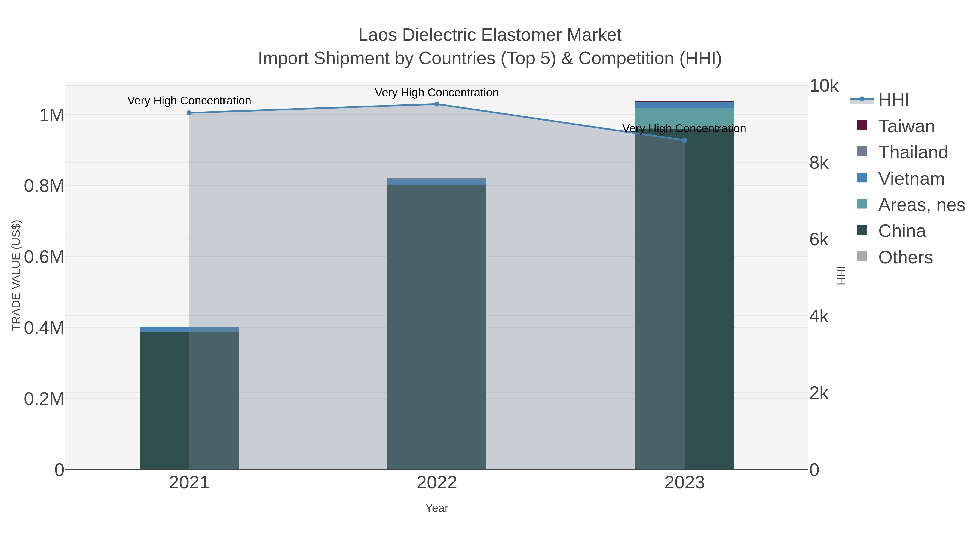
Task: Click the 0.8M trade value tick label
Action: point(44,186)
